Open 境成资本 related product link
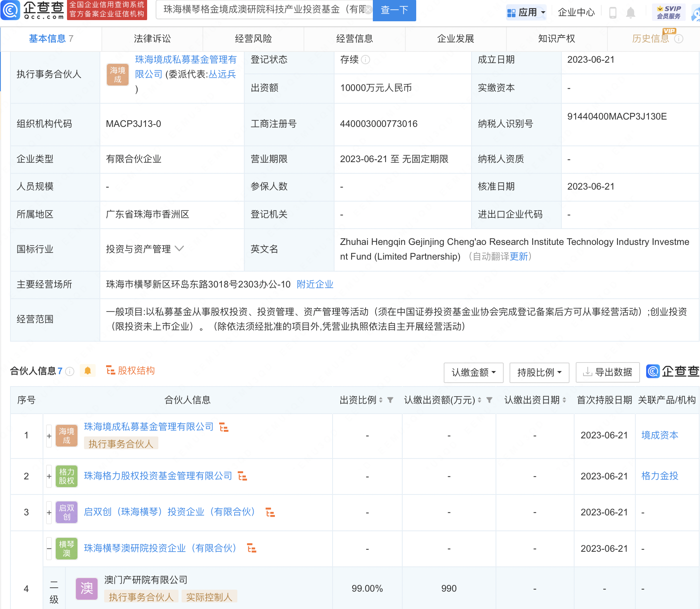The height and width of the screenshot is (609, 700). 660,435
